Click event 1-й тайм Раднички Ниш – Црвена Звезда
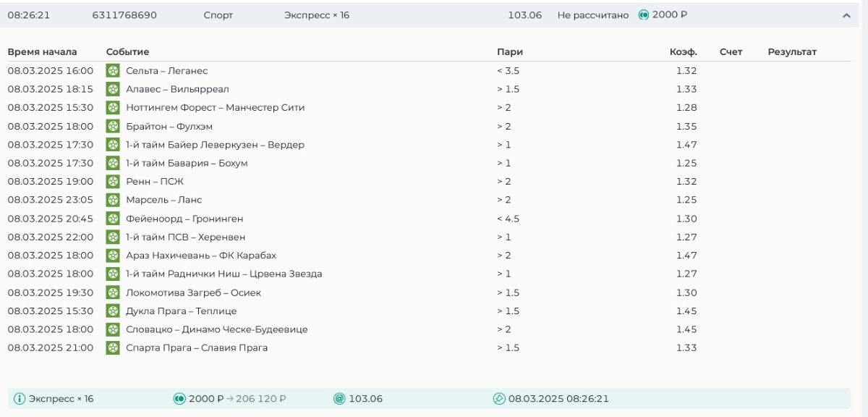The width and height of the screenshot is (868, 417). click(224, 274)
